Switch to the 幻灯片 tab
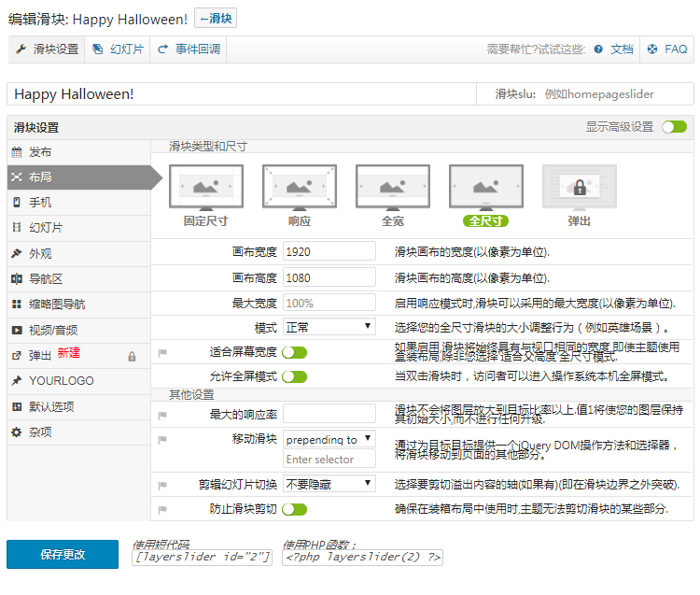This screenshot has height=595, width=700. 119,50
